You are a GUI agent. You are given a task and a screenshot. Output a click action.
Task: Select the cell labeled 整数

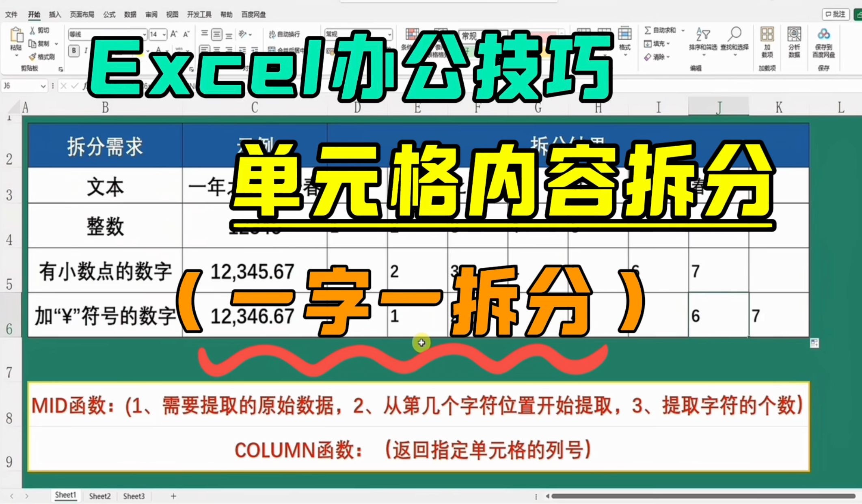105,226
